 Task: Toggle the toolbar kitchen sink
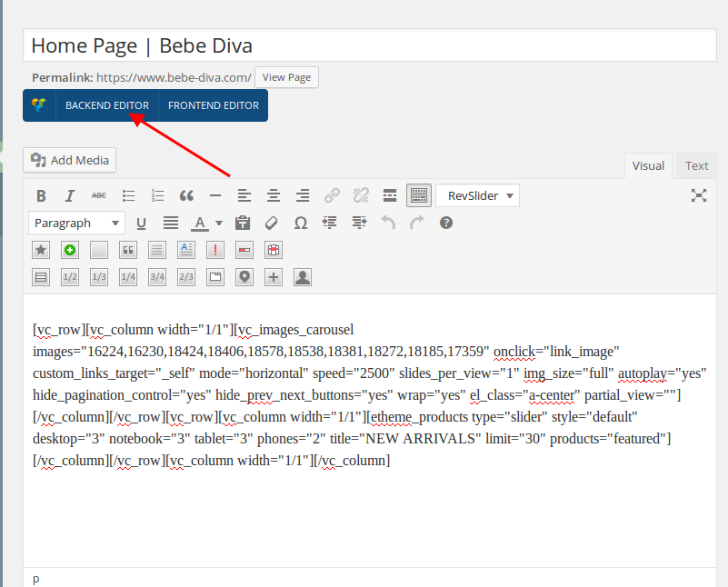pyautogui.click(x=419, y=196)
